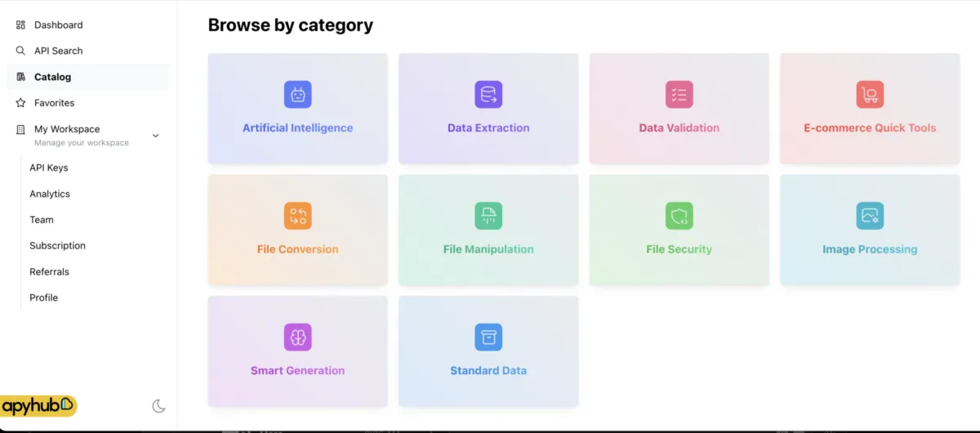This screenshot has width=980, height=433.
Task: Click the Referrals link in the sidebar
Action: [x=49, y=272]
